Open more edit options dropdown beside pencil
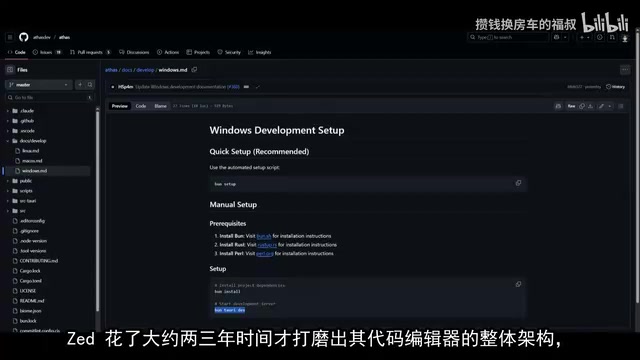 (610, 106)
